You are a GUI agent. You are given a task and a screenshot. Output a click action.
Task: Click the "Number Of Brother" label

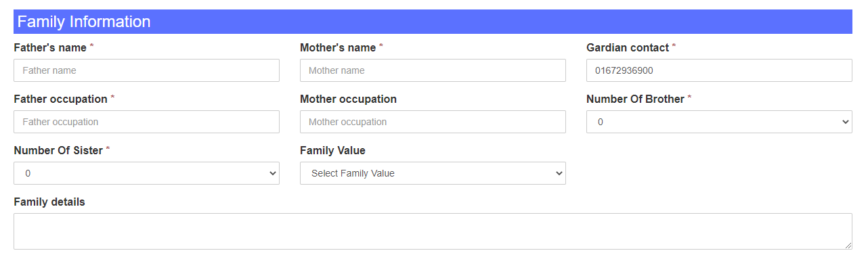point(635,99)
